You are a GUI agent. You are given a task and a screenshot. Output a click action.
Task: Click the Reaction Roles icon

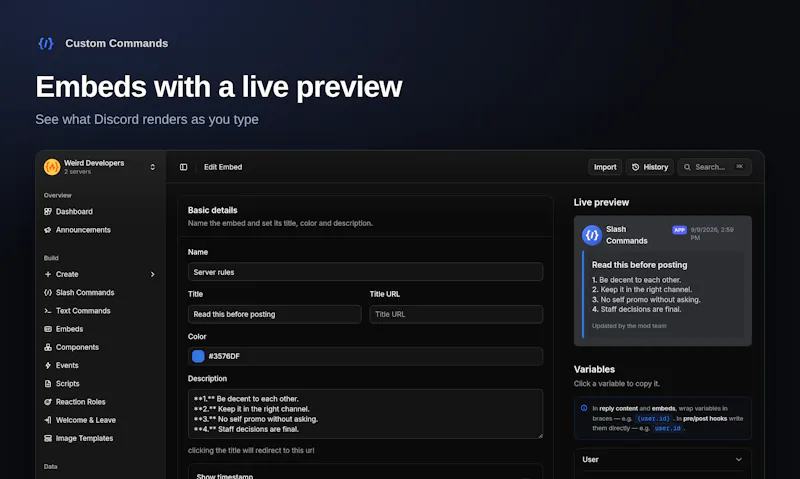(x=48, y=401)
